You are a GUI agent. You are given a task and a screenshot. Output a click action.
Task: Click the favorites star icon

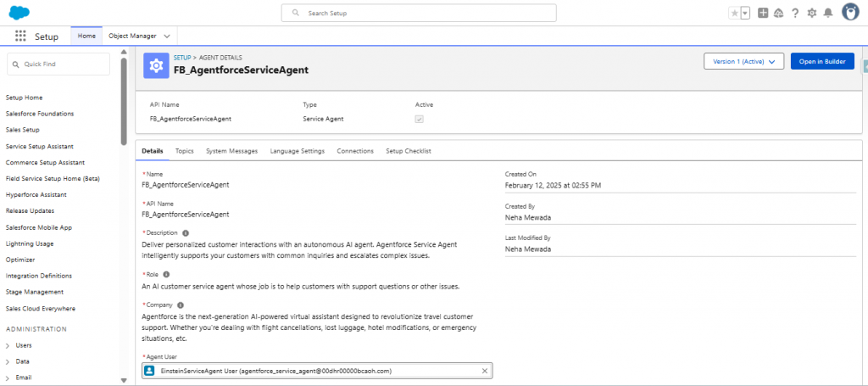[x=735, y=14]
